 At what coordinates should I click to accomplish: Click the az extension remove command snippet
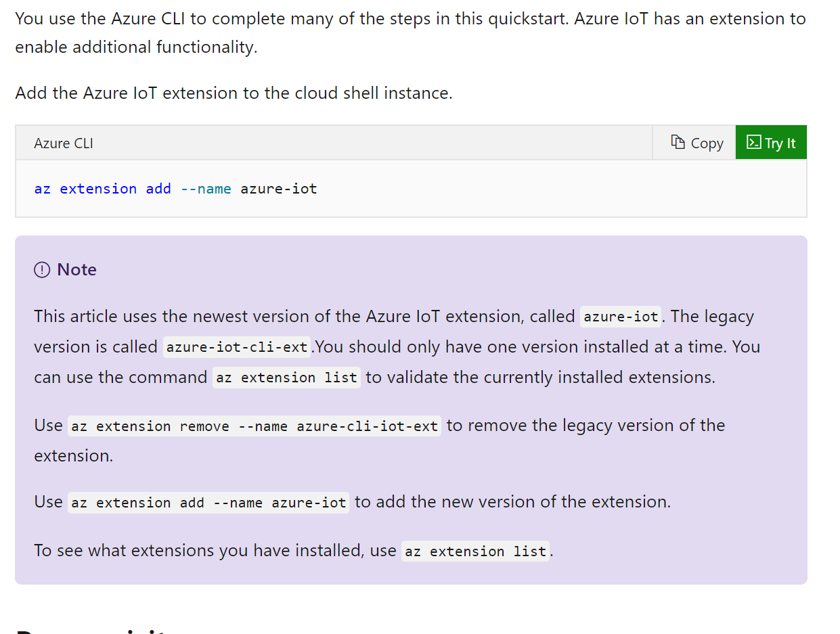pyautogui.click(x=254, y=426)
